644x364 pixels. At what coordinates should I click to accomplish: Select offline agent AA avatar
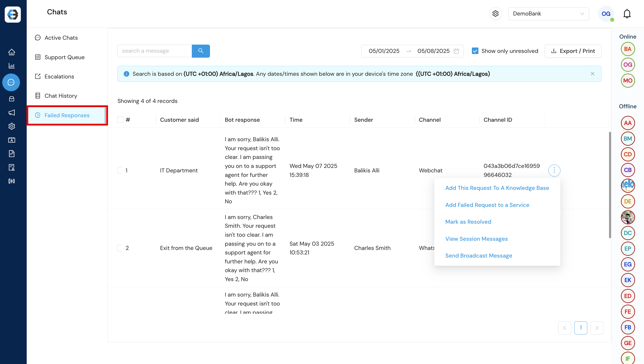click(628, 123)
